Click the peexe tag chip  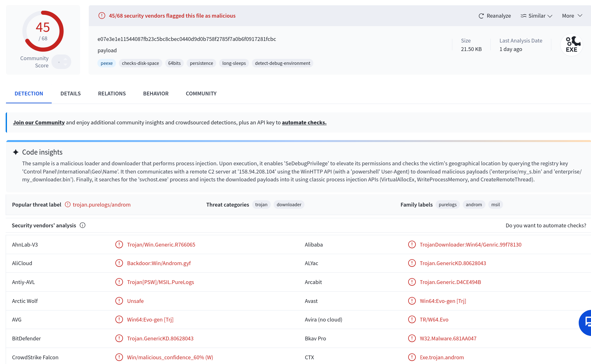(x=107, y=63)
